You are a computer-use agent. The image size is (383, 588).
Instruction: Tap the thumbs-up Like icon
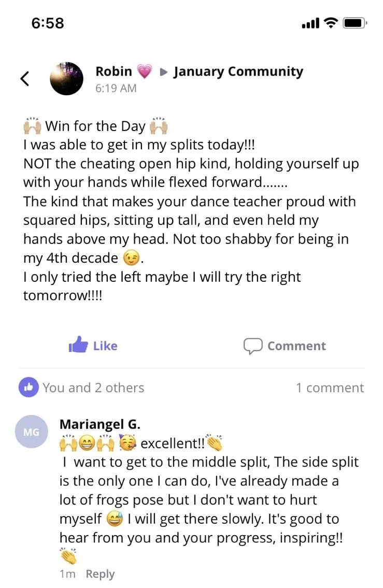[x=78, y=345]
